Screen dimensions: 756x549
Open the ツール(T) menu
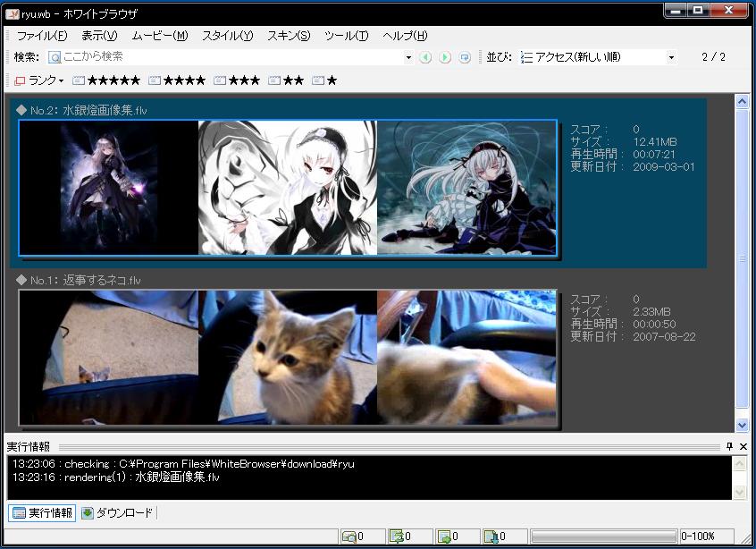coord(346,36)
